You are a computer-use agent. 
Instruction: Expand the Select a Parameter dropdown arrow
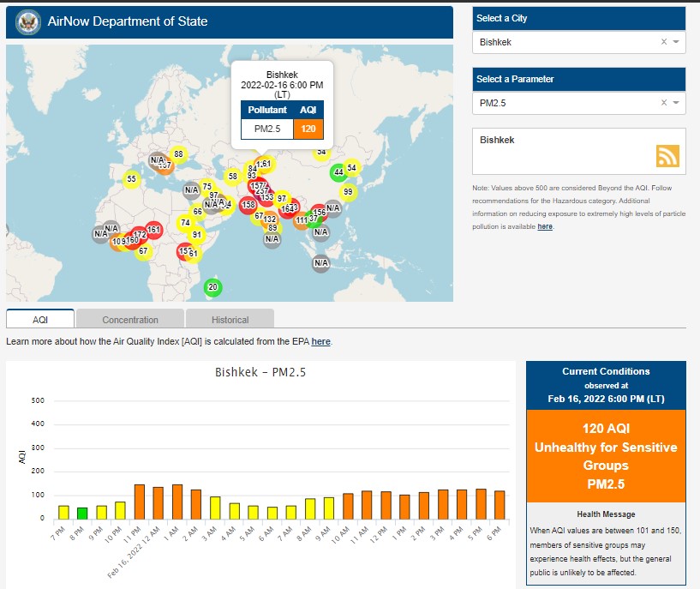676,103
